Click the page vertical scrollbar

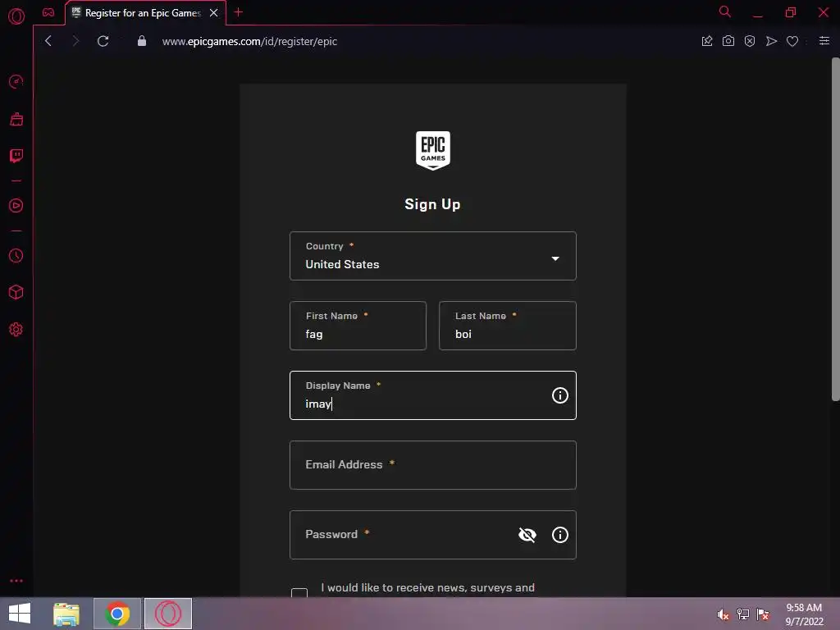pyautogui.click(x=835, y=230)
